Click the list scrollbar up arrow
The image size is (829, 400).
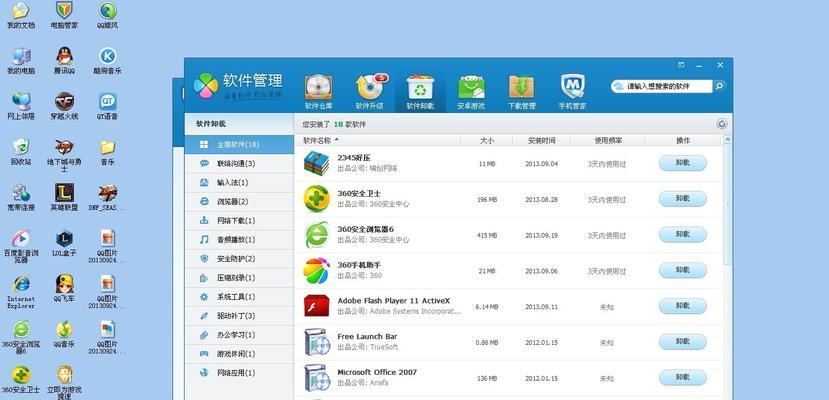727,140
